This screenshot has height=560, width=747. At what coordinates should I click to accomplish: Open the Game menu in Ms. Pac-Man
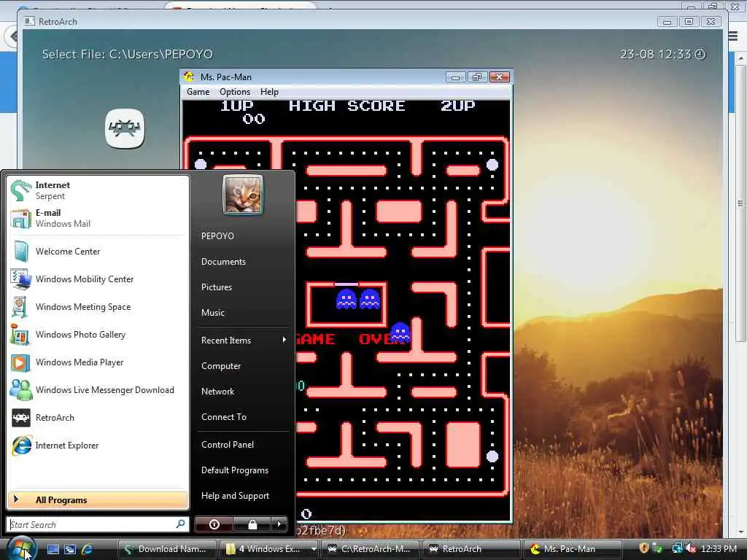click(198, 92)
